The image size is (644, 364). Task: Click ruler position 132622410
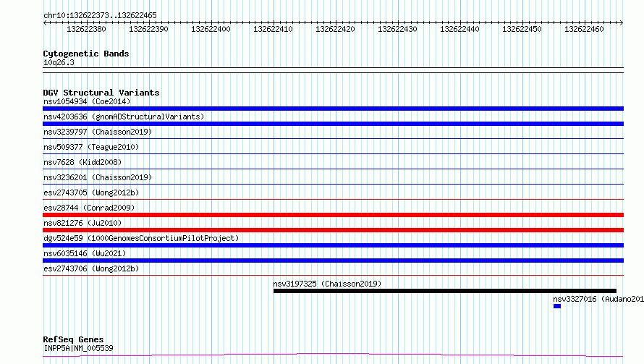[273, 29]
